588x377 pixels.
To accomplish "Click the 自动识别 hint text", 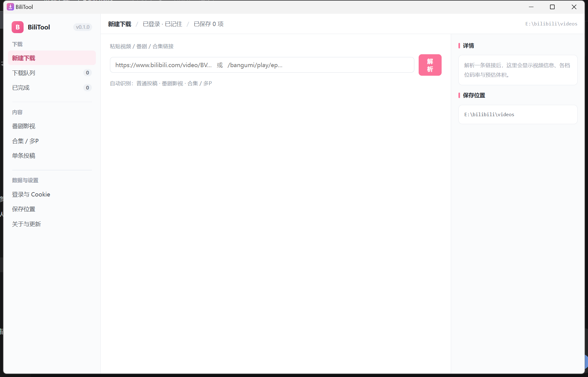I will pos(161,83).
